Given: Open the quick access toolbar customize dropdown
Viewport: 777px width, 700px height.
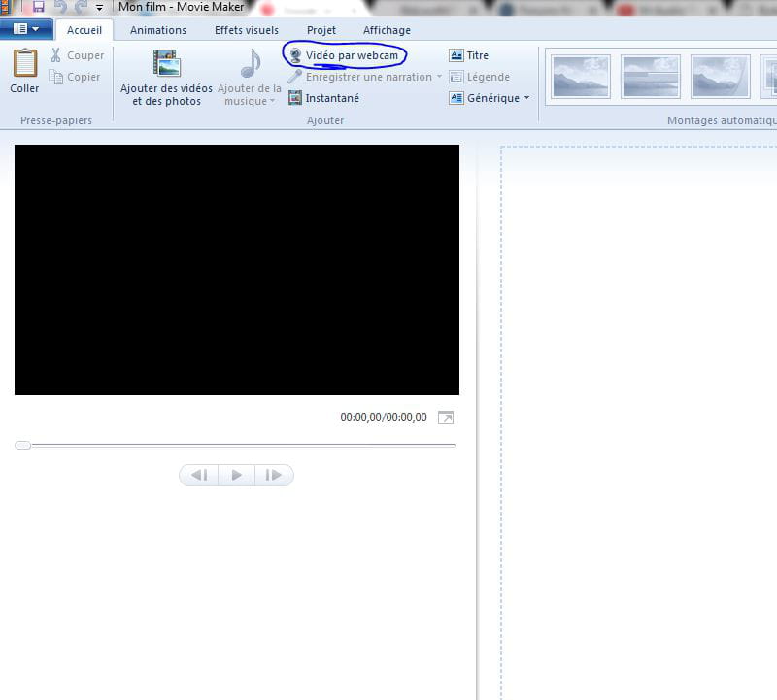Looking at the screenshot, I should tap(99, 8).
